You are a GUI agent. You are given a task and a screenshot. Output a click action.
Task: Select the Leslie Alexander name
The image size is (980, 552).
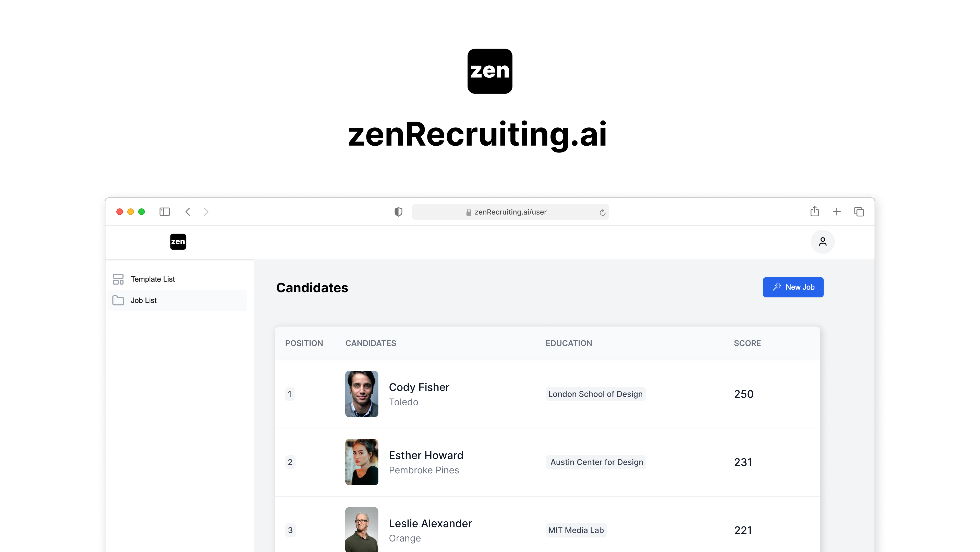(x=430, y=523)
